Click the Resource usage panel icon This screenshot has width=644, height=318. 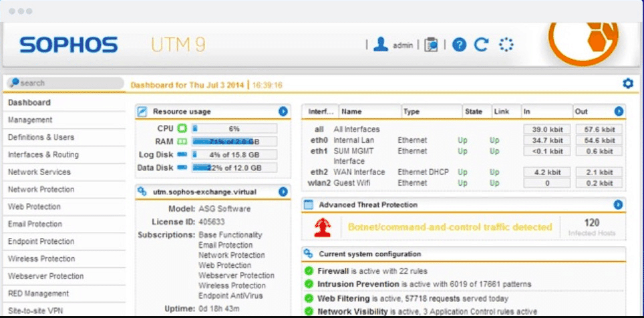142,112
